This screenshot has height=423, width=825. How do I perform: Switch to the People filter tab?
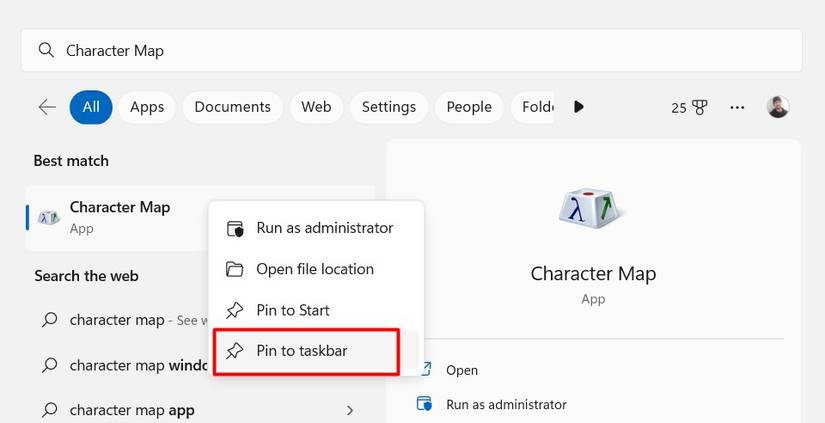[469, 107]
